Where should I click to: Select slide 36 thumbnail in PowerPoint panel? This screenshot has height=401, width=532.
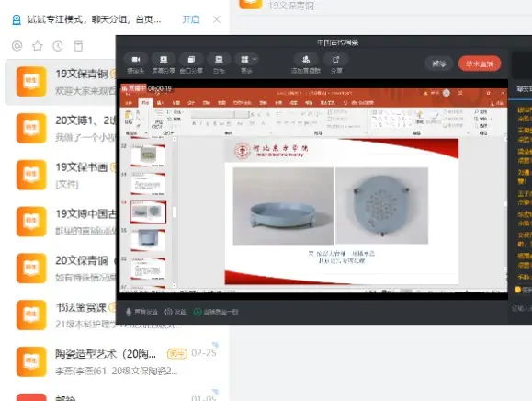pos(148,269)
